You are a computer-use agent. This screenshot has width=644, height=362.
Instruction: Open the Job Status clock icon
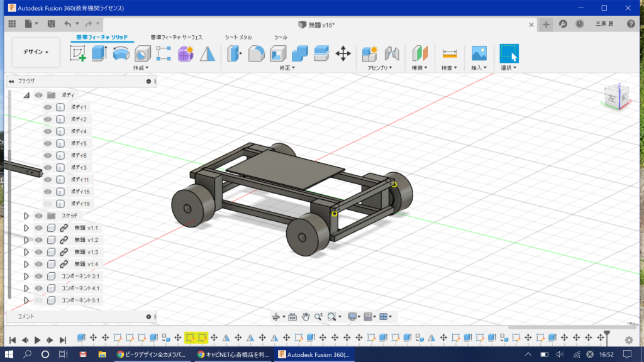[579, 25]
